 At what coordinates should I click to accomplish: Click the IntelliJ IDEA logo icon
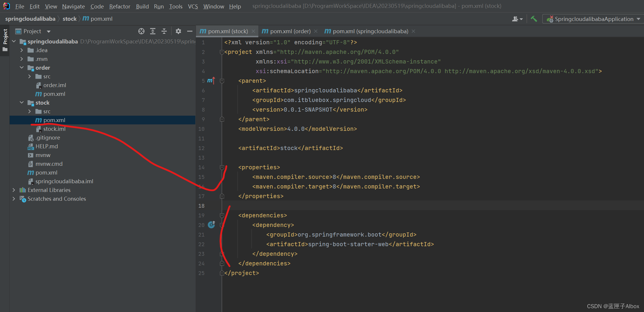[x=6, y=6]
